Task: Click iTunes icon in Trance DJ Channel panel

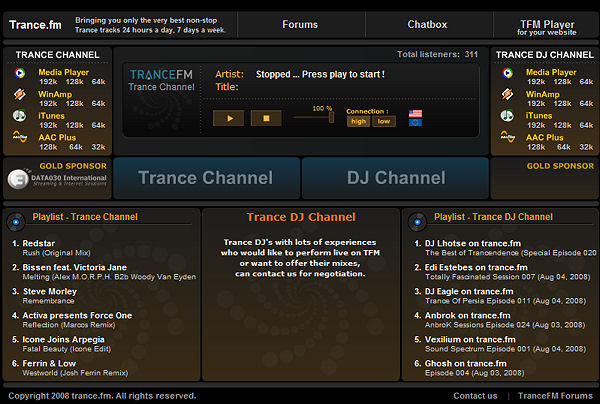Action: 507,116
